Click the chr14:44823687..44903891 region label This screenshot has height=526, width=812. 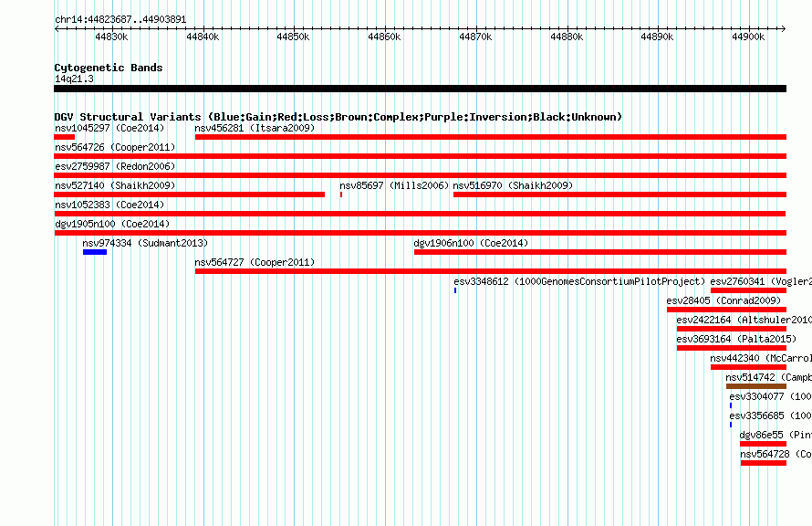tap(120, 20)
